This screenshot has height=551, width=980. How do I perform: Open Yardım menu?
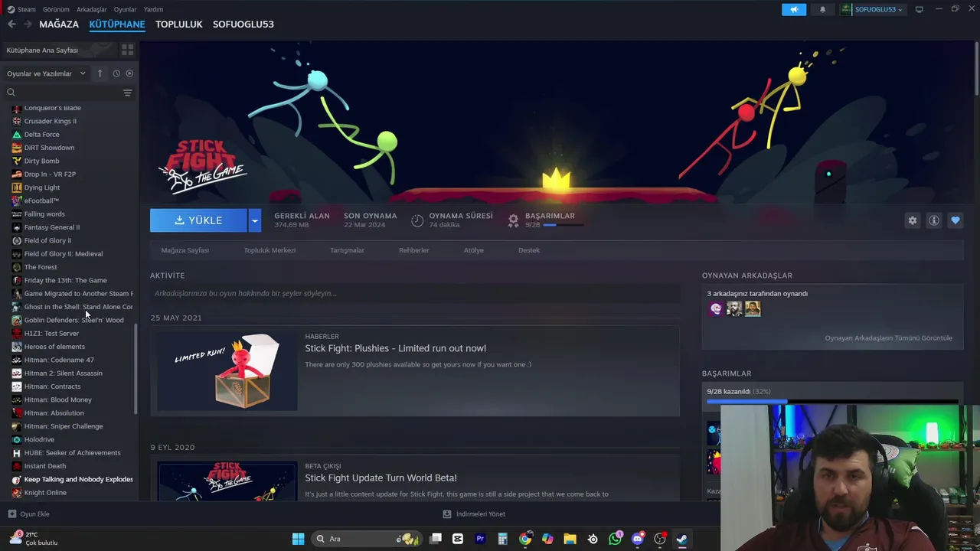click(x=153, y=9)
